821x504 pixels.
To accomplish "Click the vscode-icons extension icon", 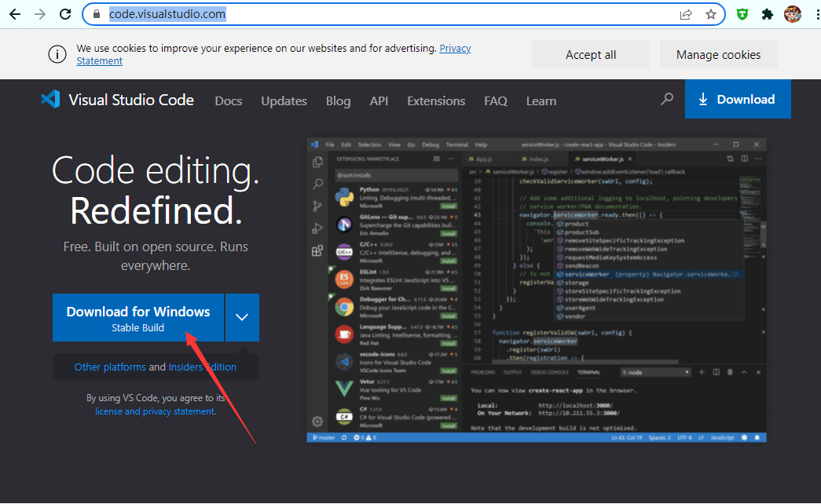I will click(344, 362).
